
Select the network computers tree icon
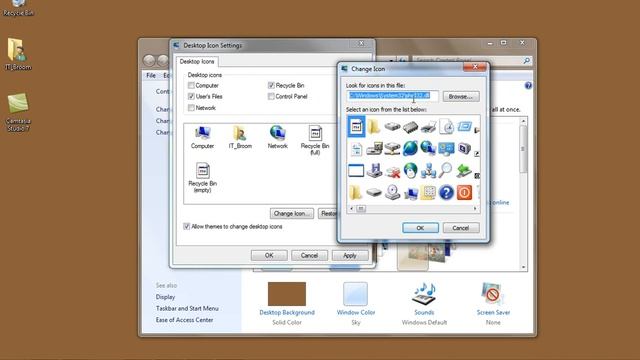[428, 170]
